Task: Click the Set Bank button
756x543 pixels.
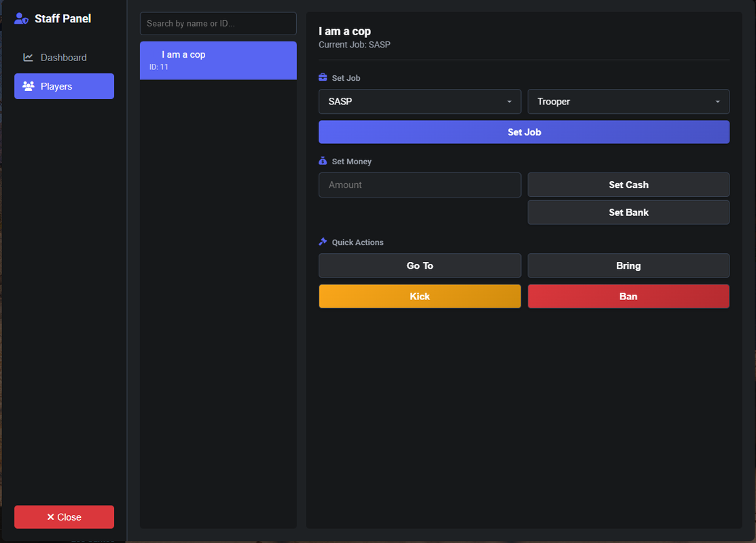Action: pyautogui.click(x=628, y=212)
